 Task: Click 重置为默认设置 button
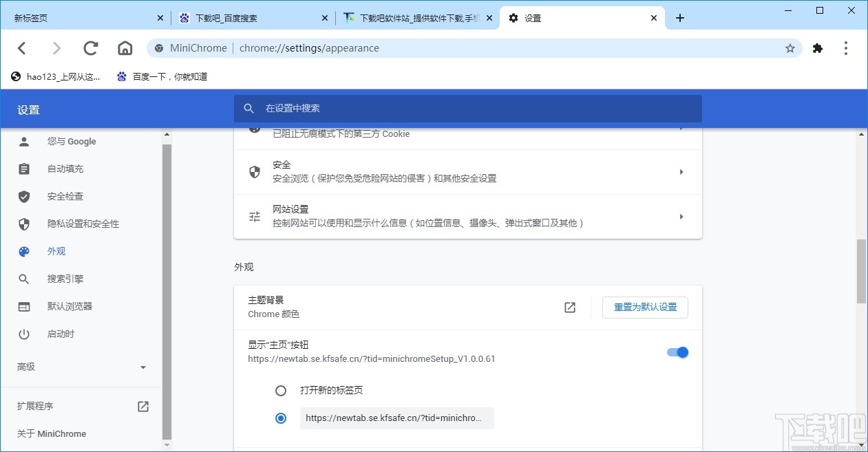(x=645, y=308)
